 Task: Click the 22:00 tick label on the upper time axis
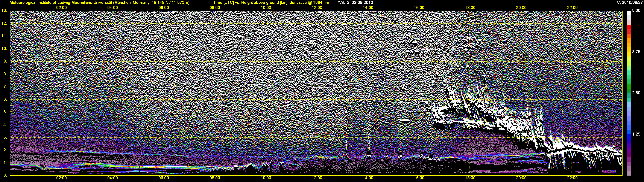[x=572, y=8]
